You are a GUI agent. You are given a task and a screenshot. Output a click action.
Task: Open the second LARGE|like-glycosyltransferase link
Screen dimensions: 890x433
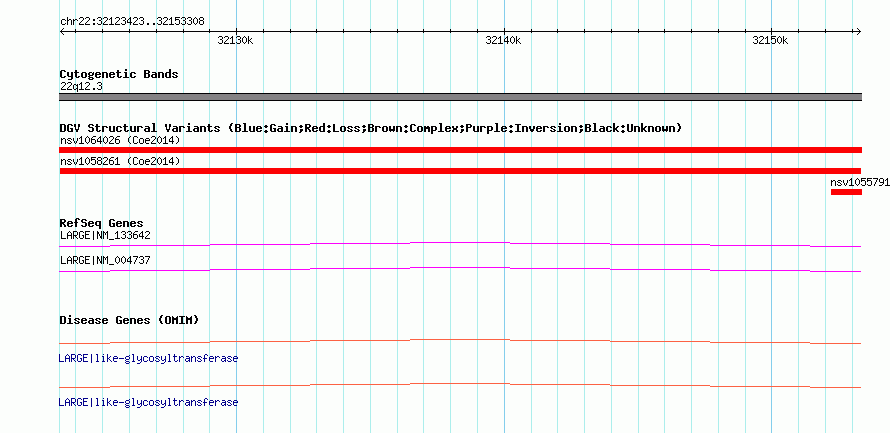point(148,402)
